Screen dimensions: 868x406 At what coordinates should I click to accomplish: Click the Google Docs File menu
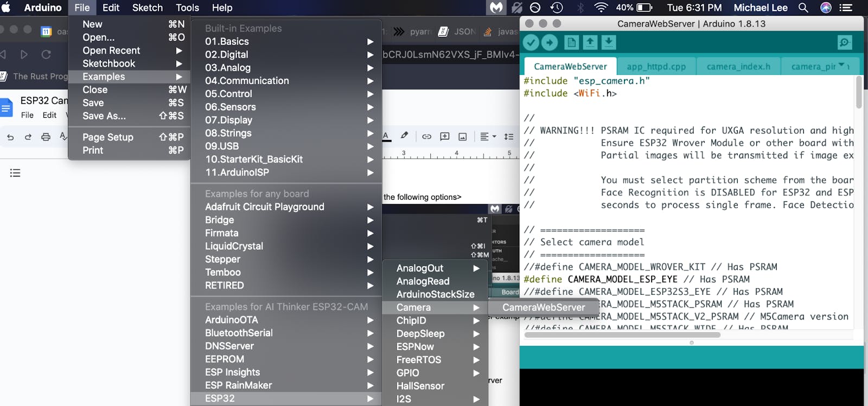(x=27, y=115)
